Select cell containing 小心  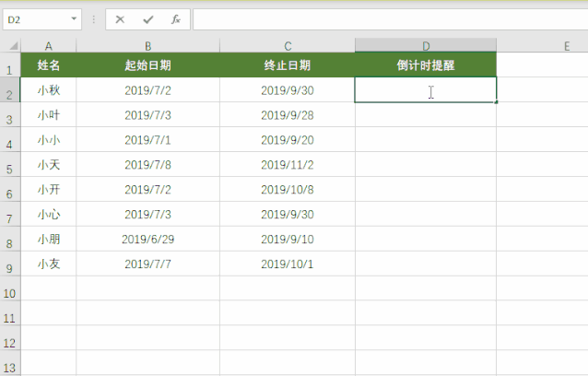(48, 214)
